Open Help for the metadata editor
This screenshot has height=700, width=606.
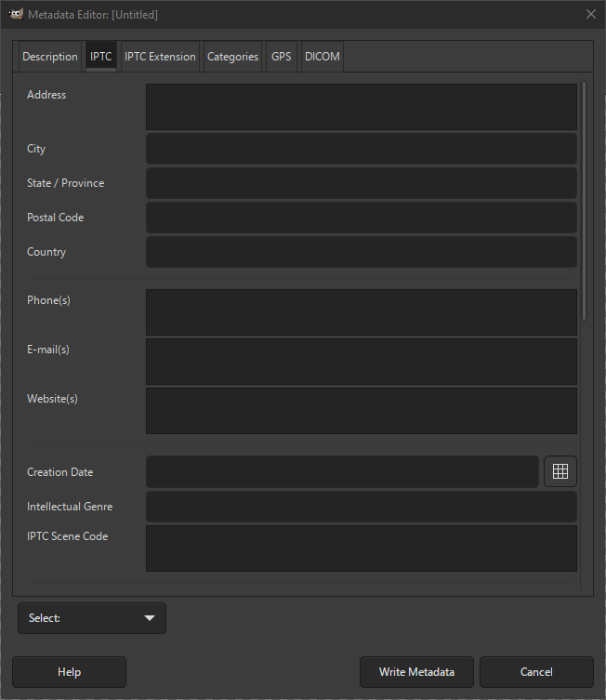(69, 672)
